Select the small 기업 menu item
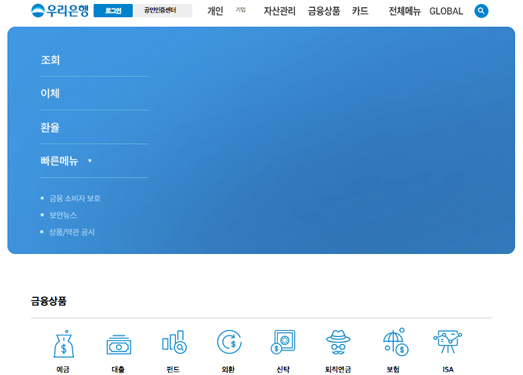This screenshot has height=375, width=523. pyautogui.click(x=240, y=10)
